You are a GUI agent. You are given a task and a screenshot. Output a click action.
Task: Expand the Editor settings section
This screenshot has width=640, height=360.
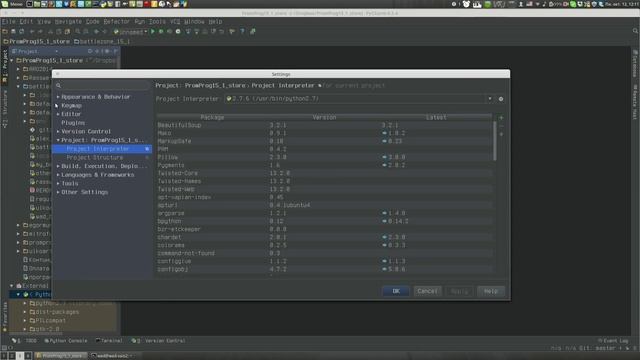pyautogui.click(x=58, y=114)
